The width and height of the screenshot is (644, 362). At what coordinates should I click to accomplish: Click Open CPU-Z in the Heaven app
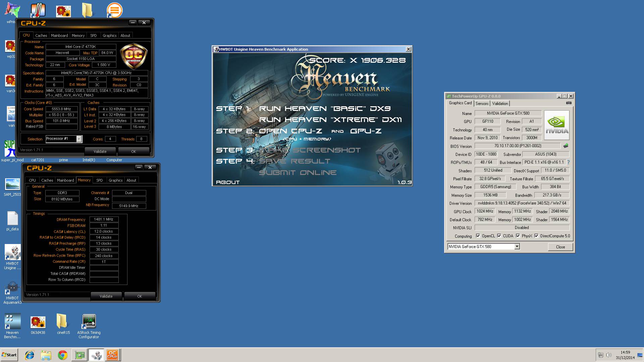point(290,131)
